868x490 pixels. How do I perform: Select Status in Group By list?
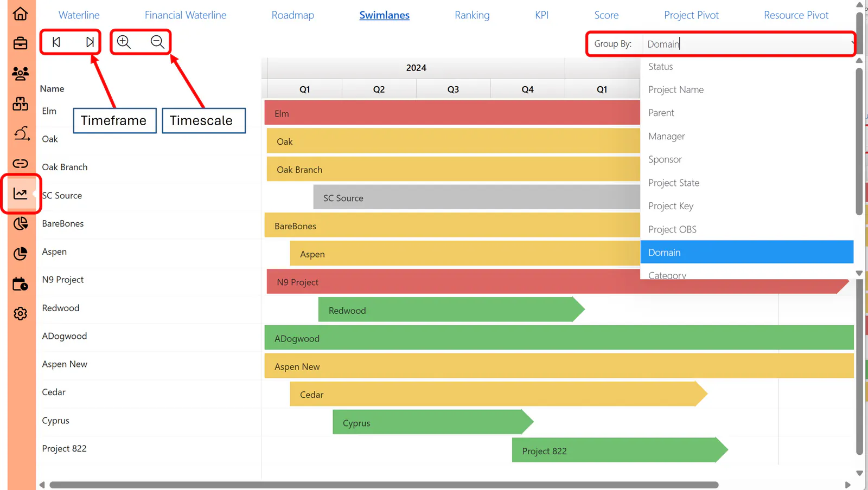click(746, 67)
